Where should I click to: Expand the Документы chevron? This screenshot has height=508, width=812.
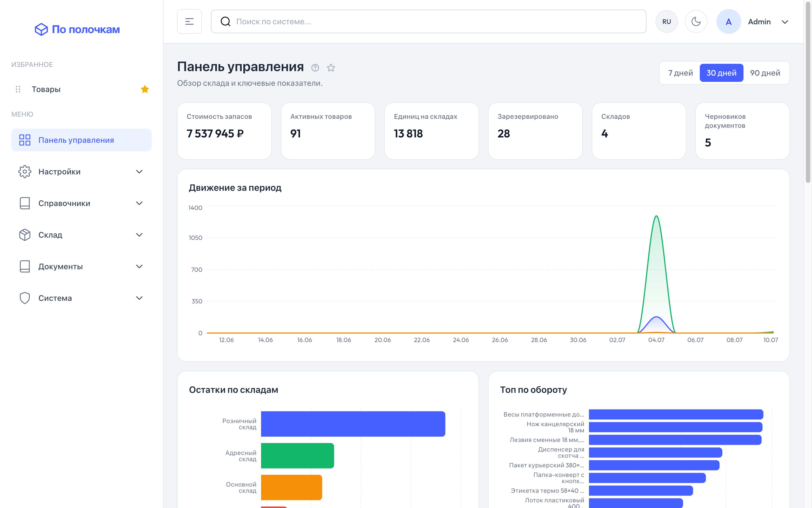click(139, 266)
